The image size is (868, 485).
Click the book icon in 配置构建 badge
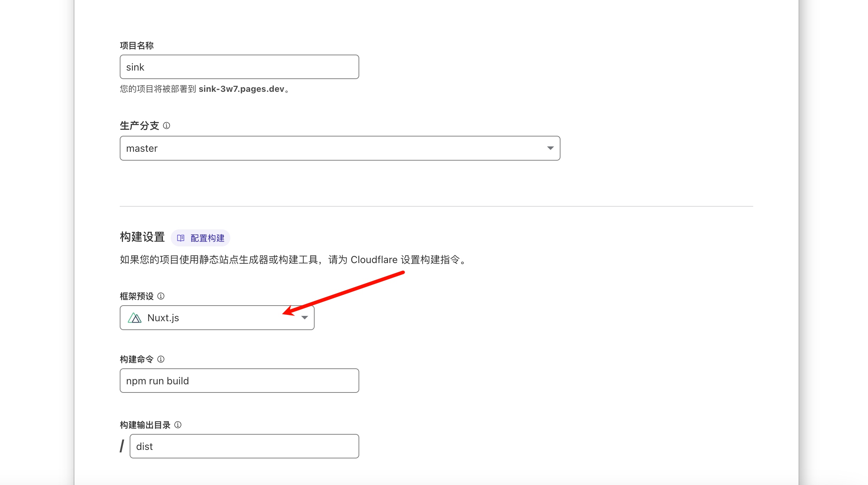pos(181,238)
